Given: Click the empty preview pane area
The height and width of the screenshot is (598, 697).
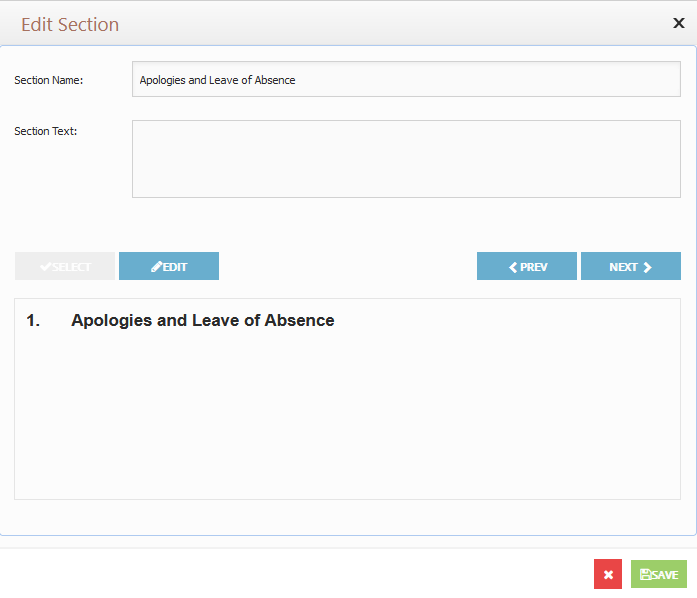Looking at the screenshot, I should point(347,413).
